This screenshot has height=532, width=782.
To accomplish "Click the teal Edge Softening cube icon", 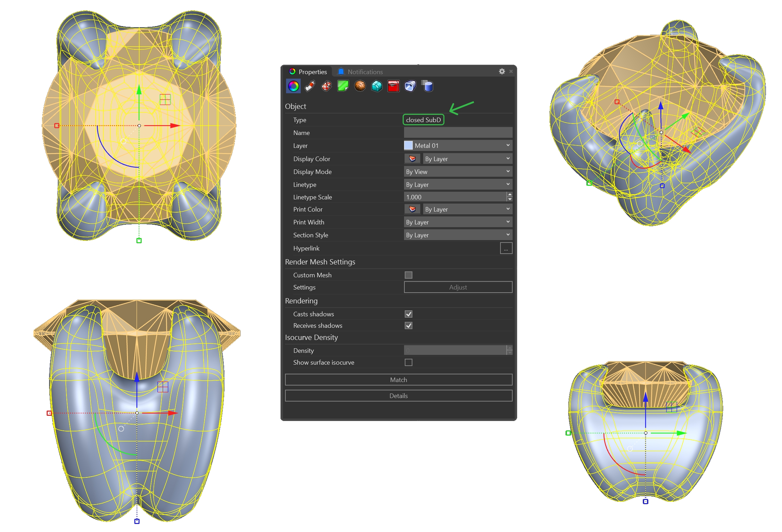I will [x=377, y=86].
